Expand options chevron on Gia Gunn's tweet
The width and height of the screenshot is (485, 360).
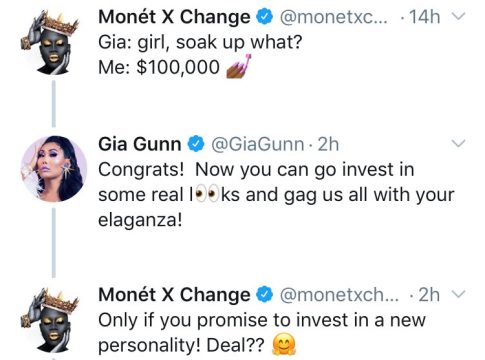(x=458, y=143)
